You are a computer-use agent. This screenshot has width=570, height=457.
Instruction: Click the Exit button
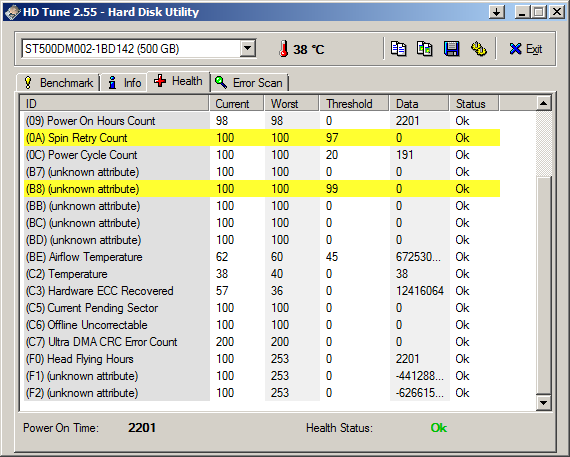[x=526, y=49]
